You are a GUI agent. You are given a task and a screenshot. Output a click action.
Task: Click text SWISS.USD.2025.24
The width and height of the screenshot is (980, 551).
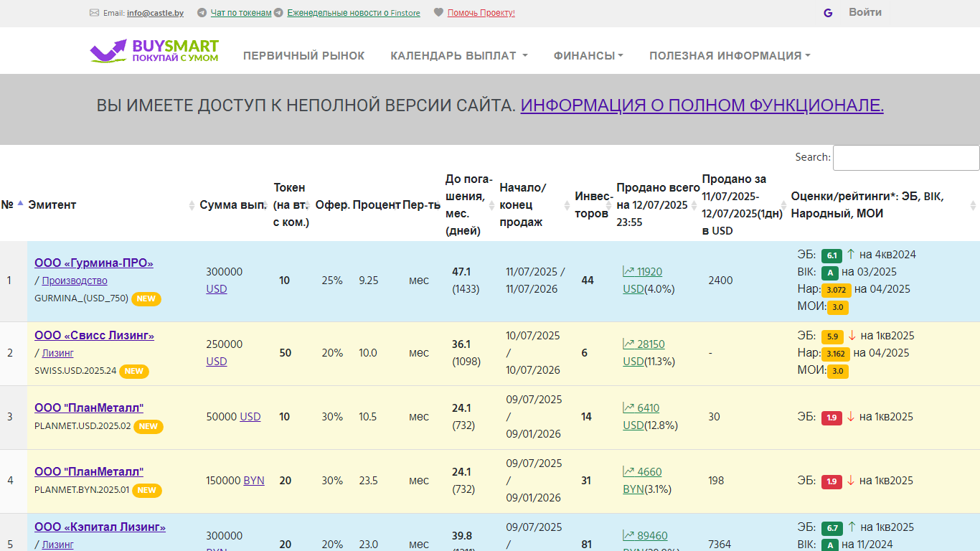[75, 371]
